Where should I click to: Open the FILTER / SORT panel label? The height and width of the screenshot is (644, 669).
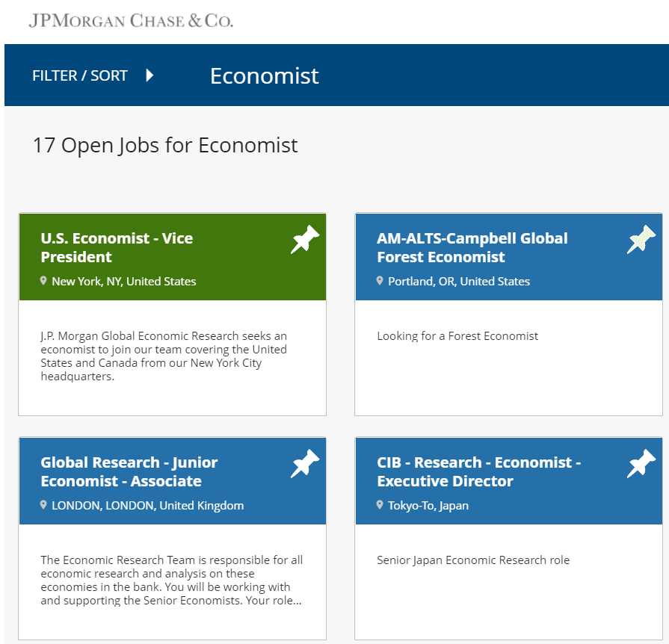pos(80,75)
